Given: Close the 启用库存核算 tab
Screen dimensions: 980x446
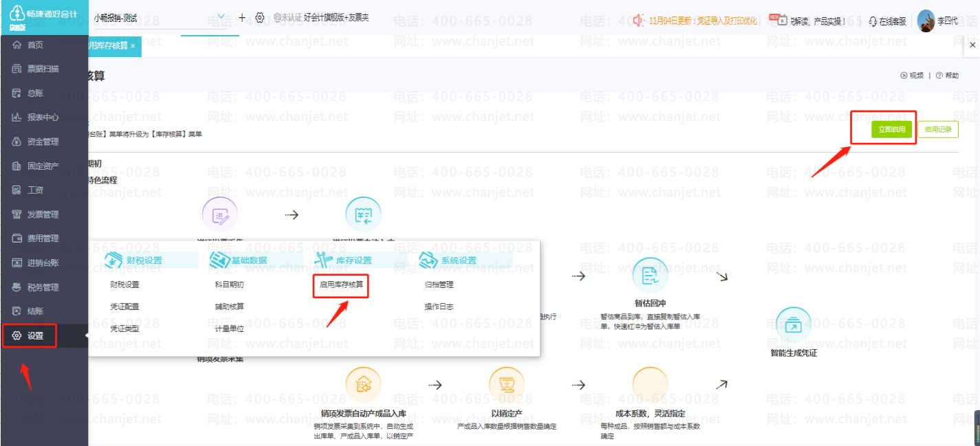Looking at the screenshot, I should coord(133,46).
